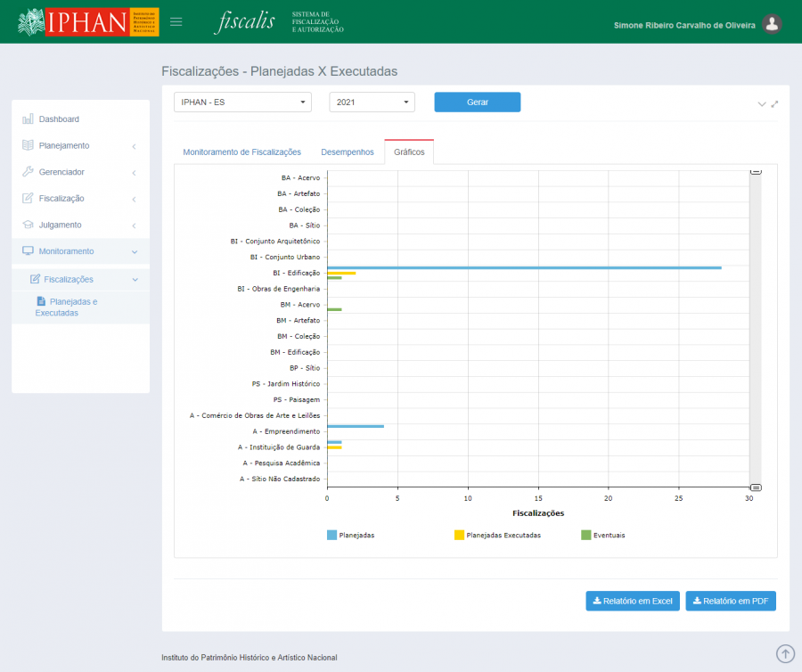Click the user avatar icon
The image size is (802, 672).
click(x=773, y=25)
